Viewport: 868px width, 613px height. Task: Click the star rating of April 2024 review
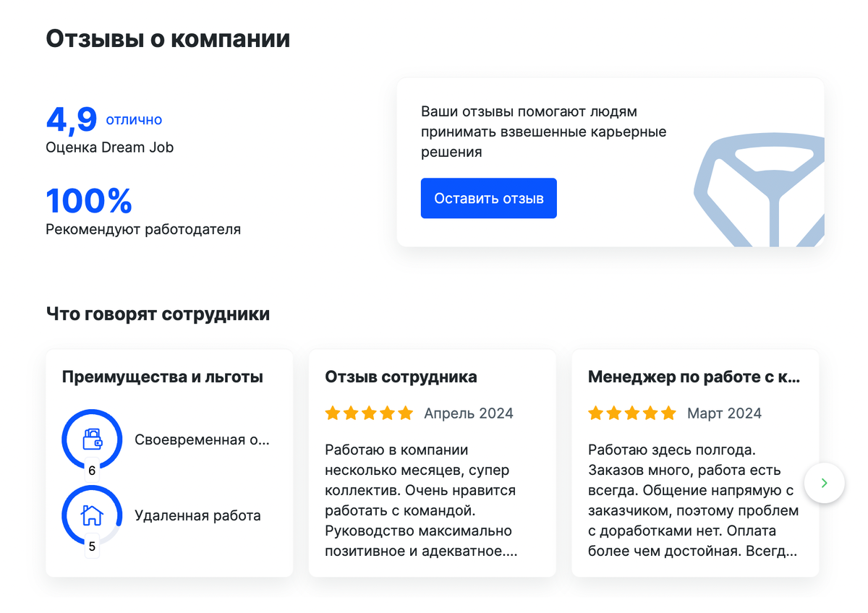[x=369, y=413]
